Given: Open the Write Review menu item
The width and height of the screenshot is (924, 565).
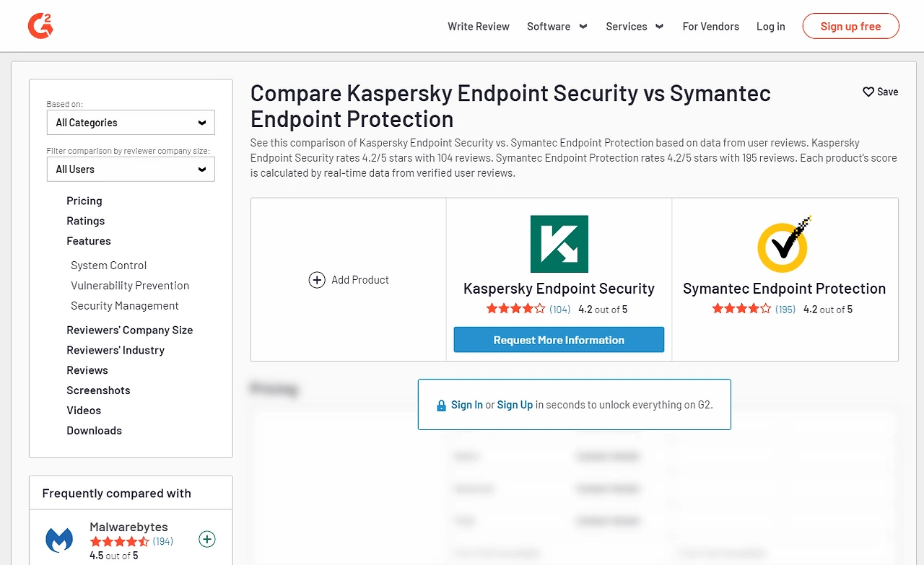Looking at the screenshot, I should pos(479,27).
